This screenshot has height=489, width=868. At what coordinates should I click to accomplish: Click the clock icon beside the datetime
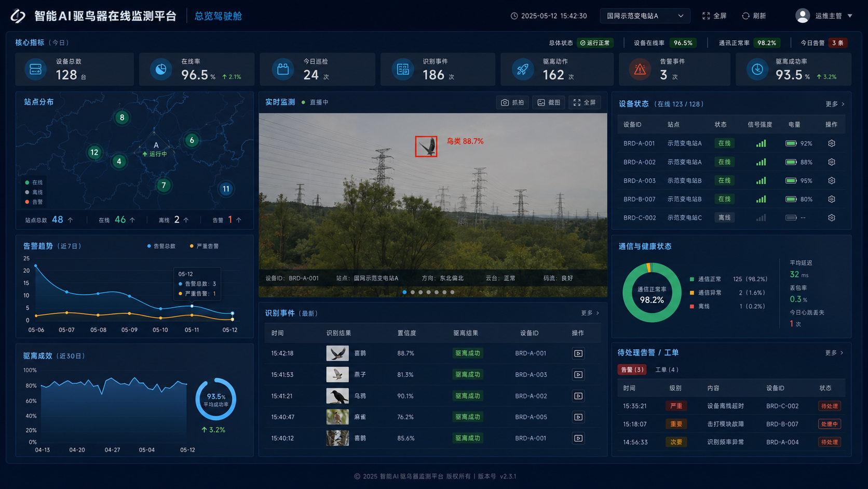click(514, 16)
